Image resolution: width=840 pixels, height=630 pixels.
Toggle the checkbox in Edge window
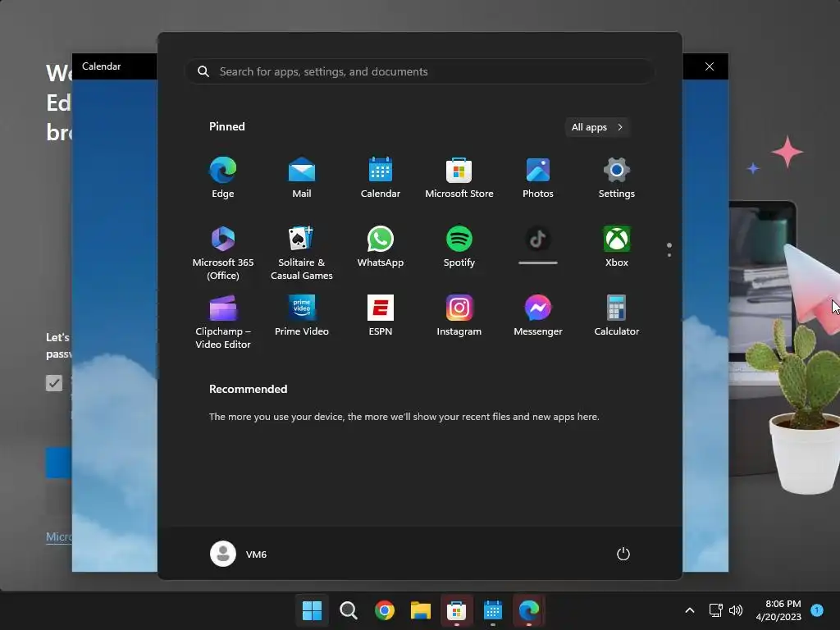click(54, 383)
